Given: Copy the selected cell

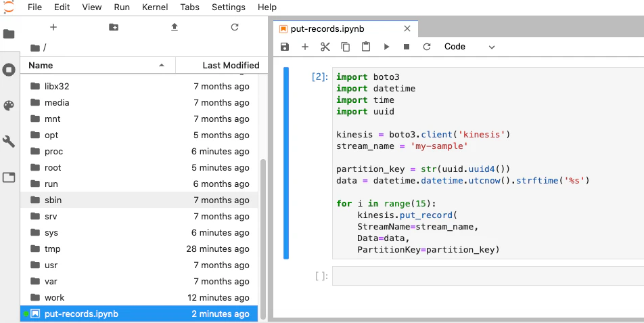Looking at the screenshot, I should pyautogui.click(x=346, y=47).
